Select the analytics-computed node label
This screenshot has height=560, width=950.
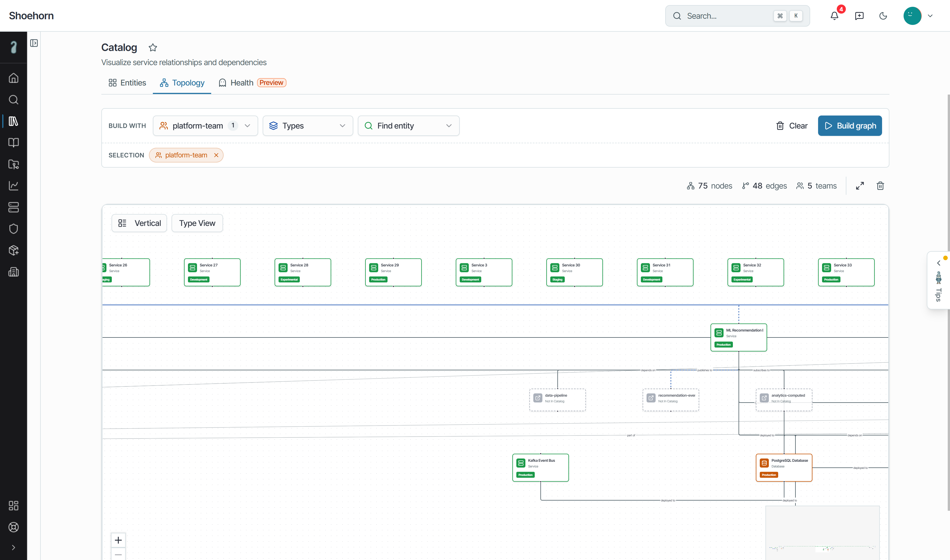click(x=788, y=396)
